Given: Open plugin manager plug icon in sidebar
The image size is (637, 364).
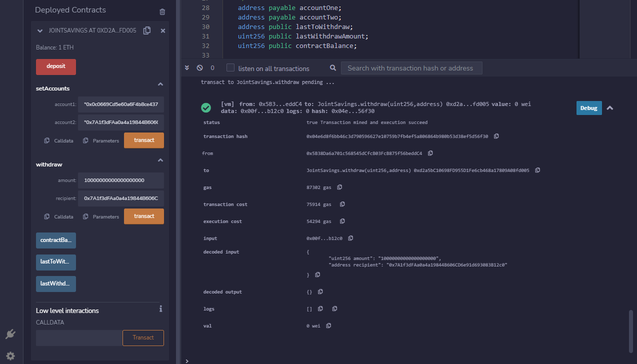Looking at the screenshot, I should pyautogui.click(x=10, y=334).
